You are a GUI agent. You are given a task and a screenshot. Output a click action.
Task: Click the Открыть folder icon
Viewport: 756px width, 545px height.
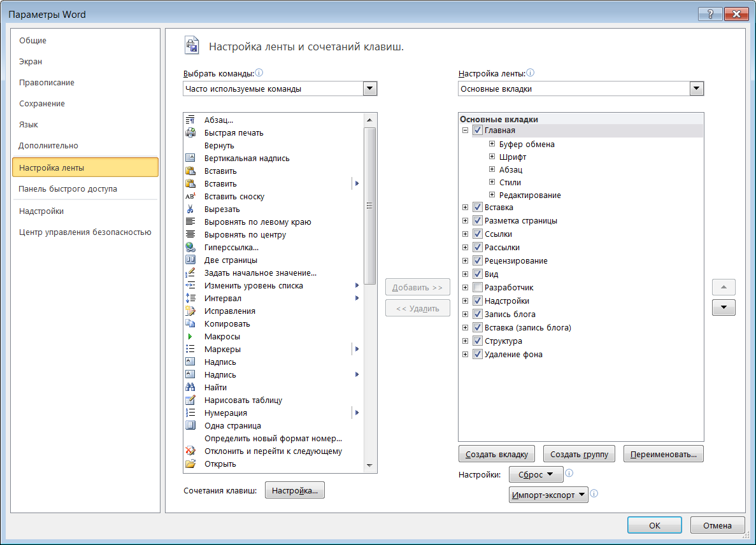click(x=190, y=464)
